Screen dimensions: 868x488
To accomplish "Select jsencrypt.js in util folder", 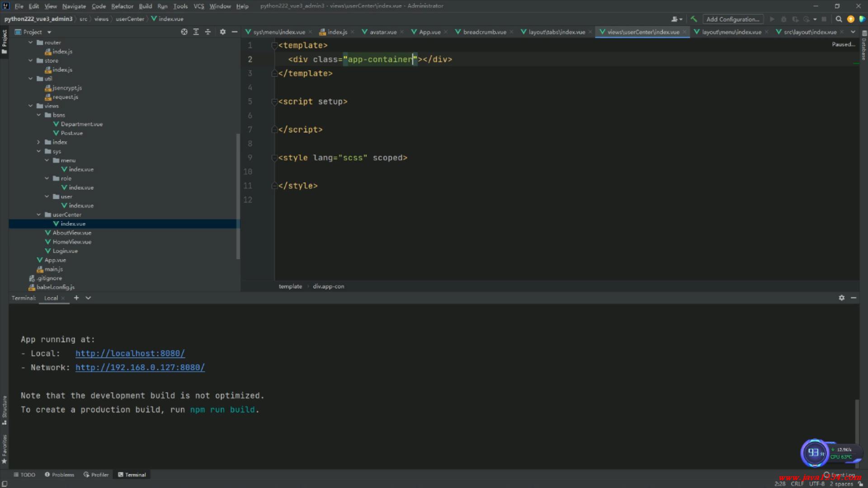I will 67,88.
